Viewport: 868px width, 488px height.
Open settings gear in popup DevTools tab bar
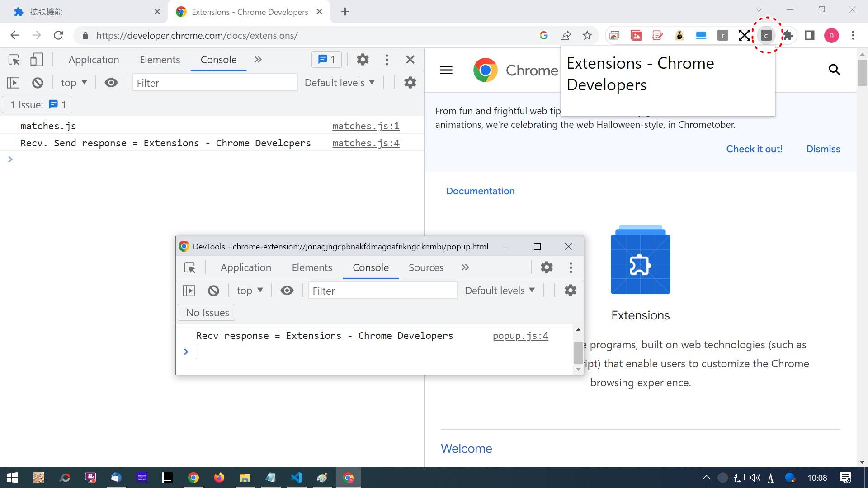(x=547, y=267)
